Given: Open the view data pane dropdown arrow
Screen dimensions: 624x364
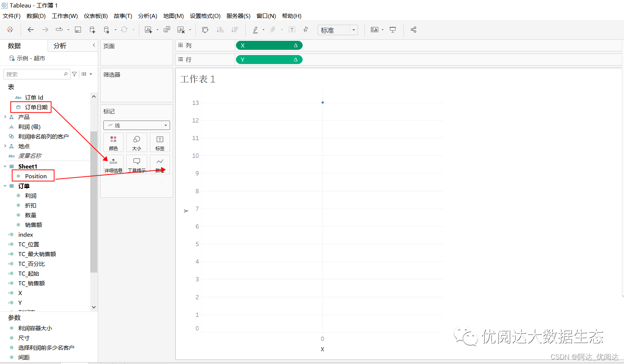Looking at the screenshot, I should click(x=91, y=74).
